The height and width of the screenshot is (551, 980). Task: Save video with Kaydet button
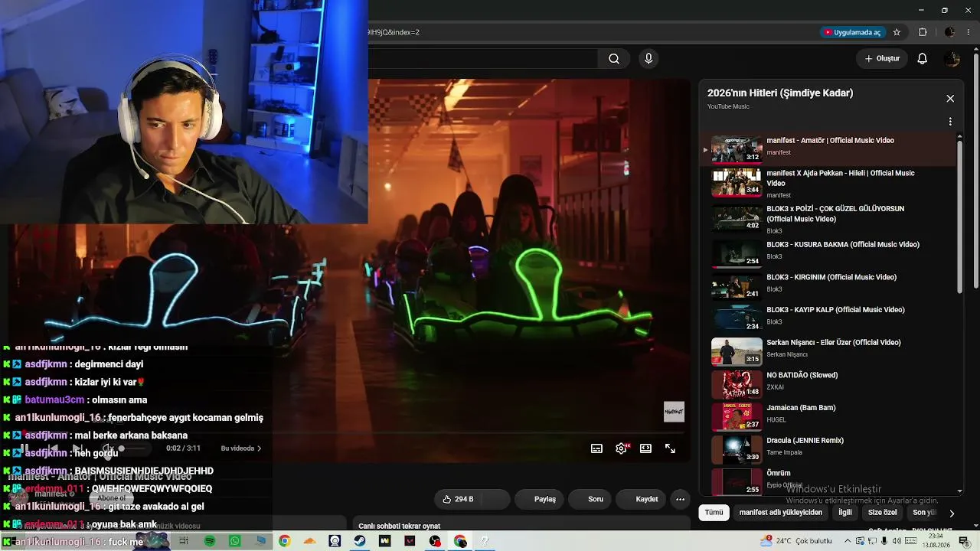pos(642,499)
